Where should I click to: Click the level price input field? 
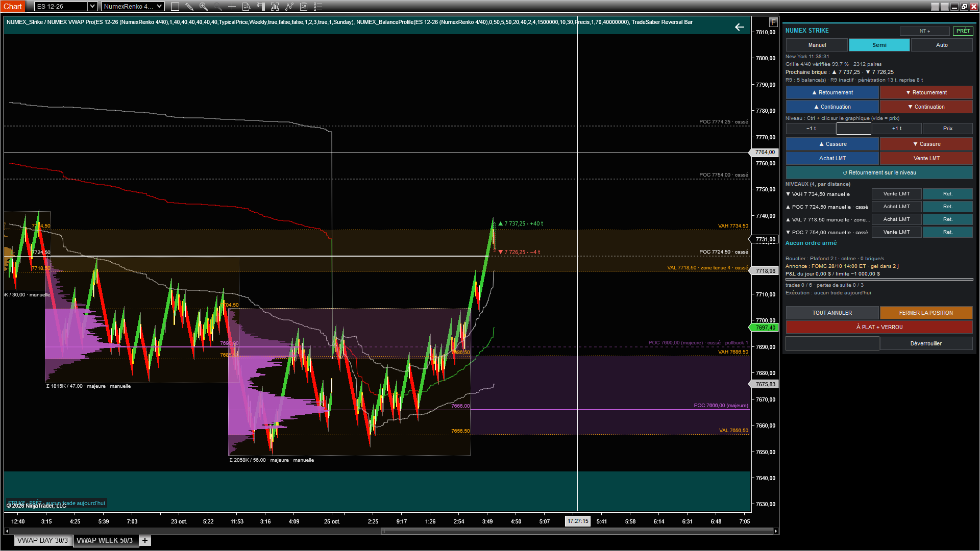tap(853, 129)
